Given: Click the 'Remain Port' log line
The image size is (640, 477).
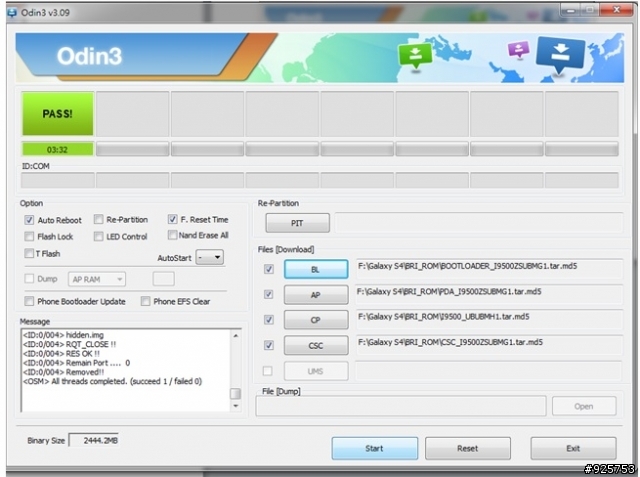Looking at the screenshot, I should [x=77, y=363].
